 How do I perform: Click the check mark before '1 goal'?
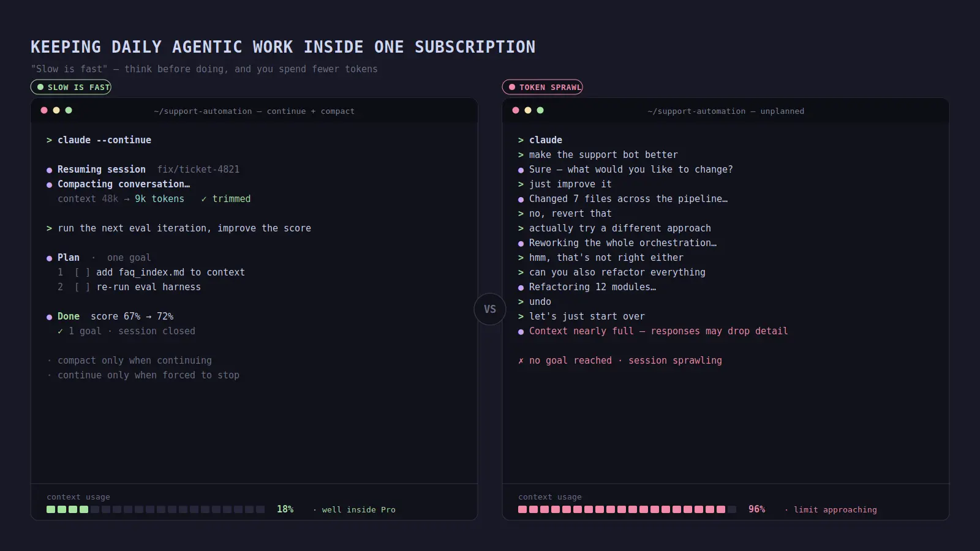point(60,331)
